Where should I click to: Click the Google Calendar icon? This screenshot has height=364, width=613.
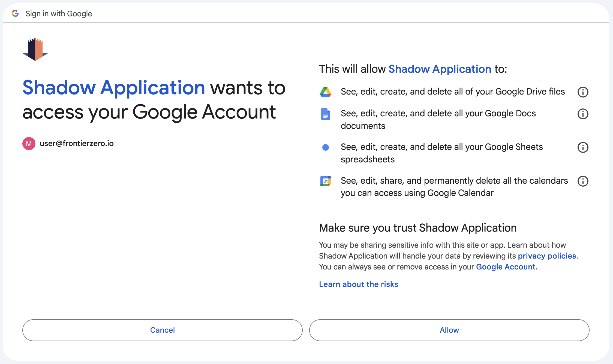pos(325,181)
